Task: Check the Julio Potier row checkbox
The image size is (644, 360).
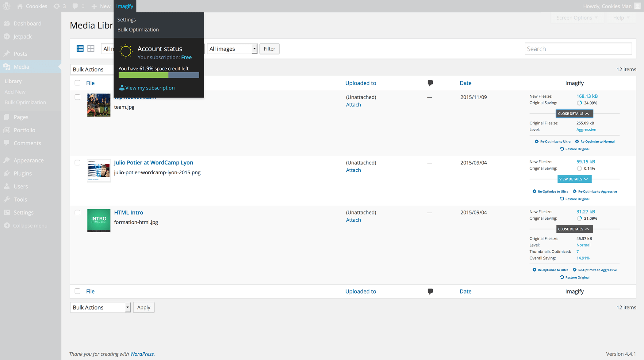Action: coord(77,163)
